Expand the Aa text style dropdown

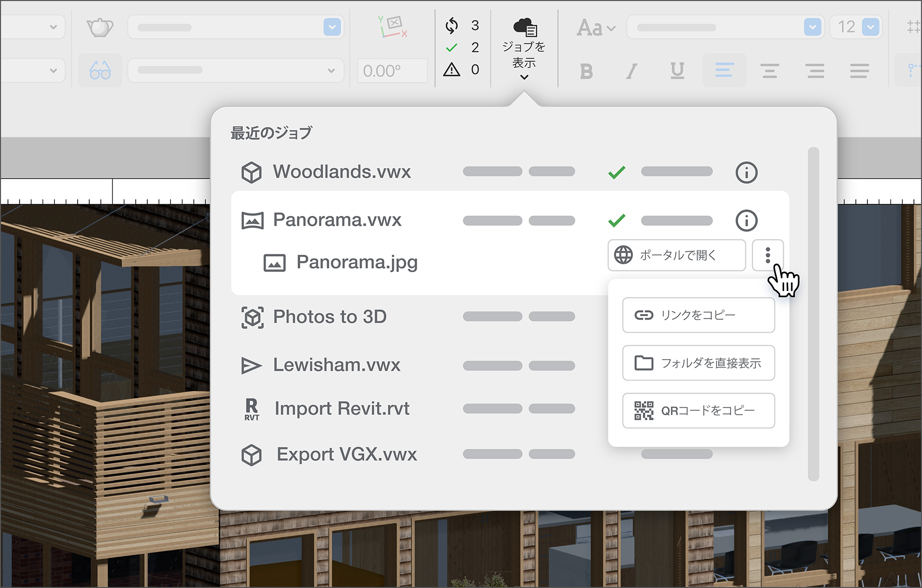click(596, 28)
